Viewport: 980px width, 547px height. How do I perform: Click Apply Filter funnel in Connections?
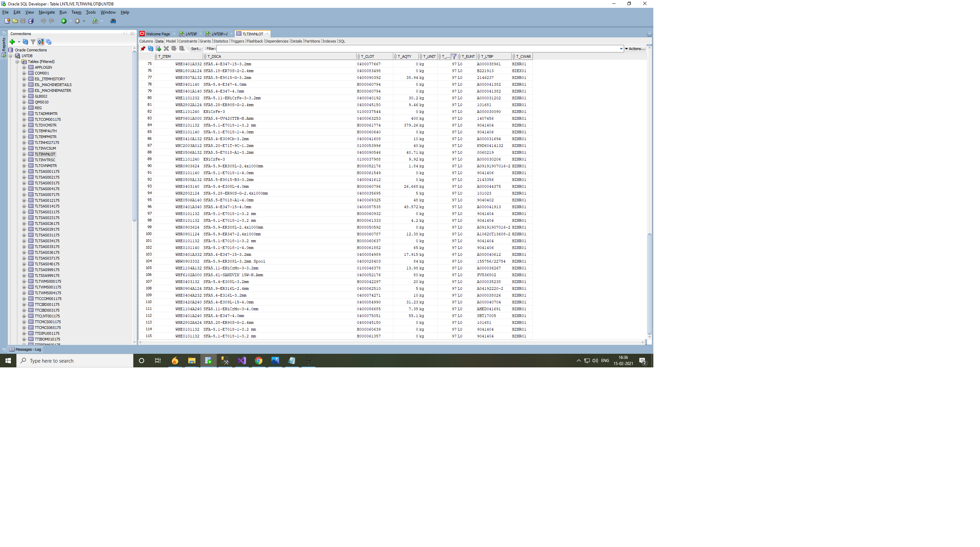click(x=33, y=42)
